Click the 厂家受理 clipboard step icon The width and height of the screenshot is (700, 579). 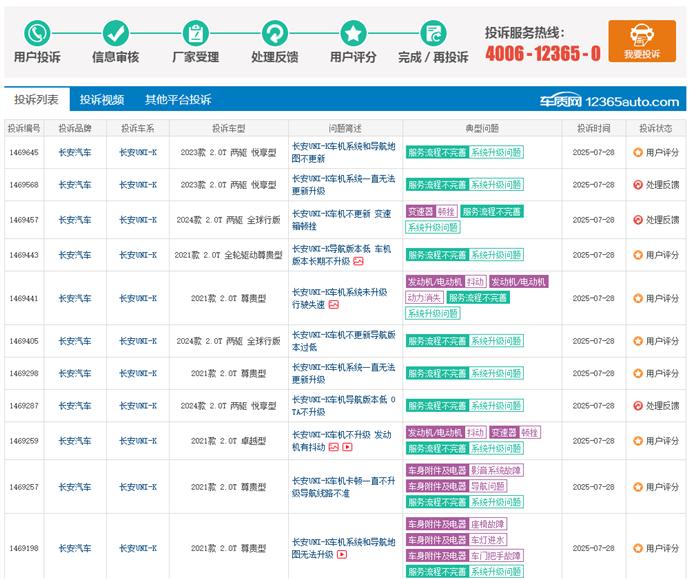click(x=196, y=33)
